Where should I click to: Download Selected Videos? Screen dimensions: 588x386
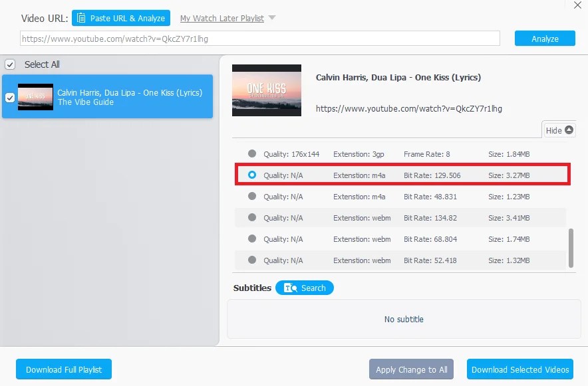point(519,369)
